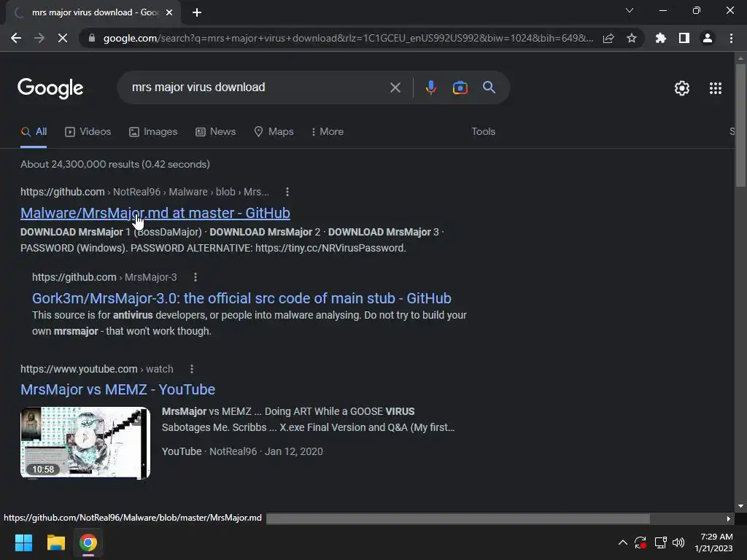Image resolution: width=747 pixels, height=560 pixels.
Task: Click the Chrome taskbar icon
Action: tap(88, 542)
